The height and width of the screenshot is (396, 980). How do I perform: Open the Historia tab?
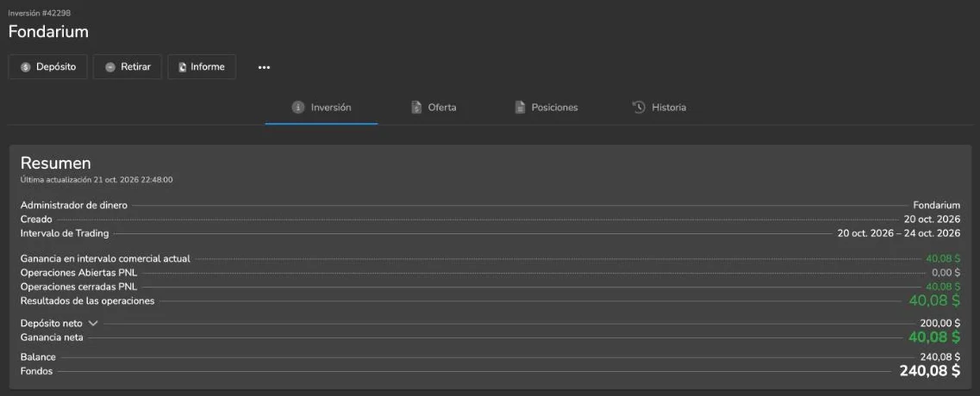point(659,108)
